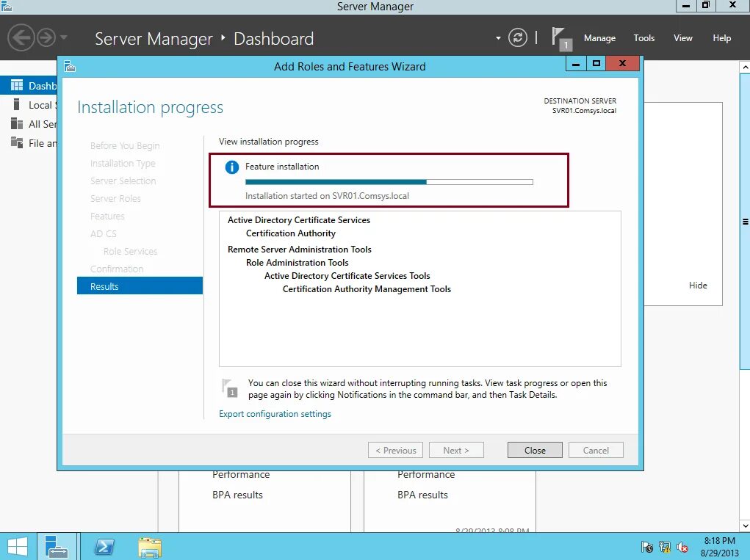
Task: Click left Performance entry in Dashboard
Action: click(241, 474)
